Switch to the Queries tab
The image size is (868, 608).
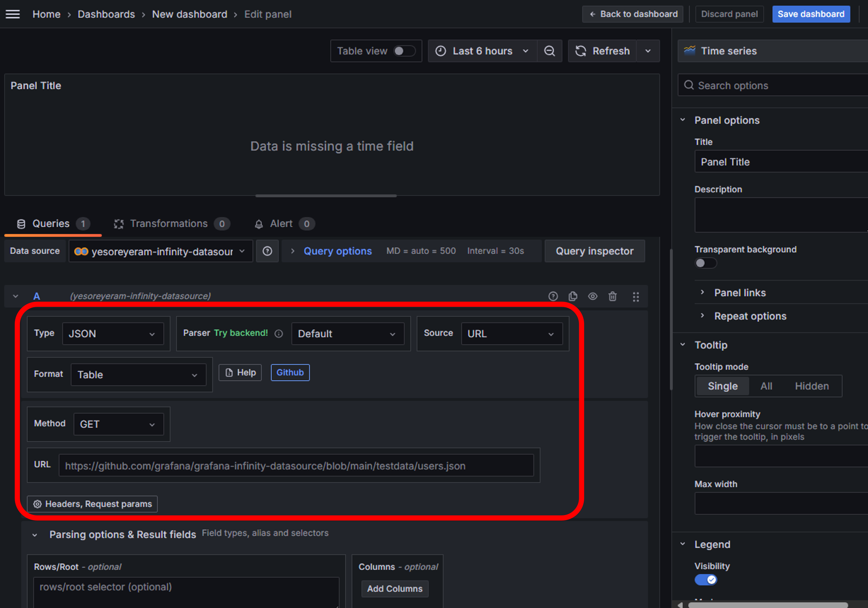pyautogui.click(x=53, y=224)
